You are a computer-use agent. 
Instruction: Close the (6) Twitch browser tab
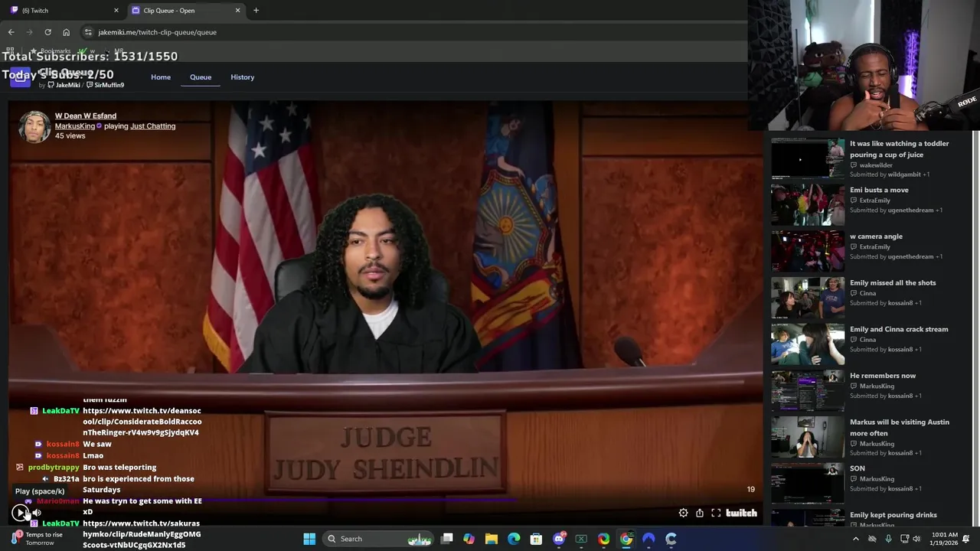point(116,11)
